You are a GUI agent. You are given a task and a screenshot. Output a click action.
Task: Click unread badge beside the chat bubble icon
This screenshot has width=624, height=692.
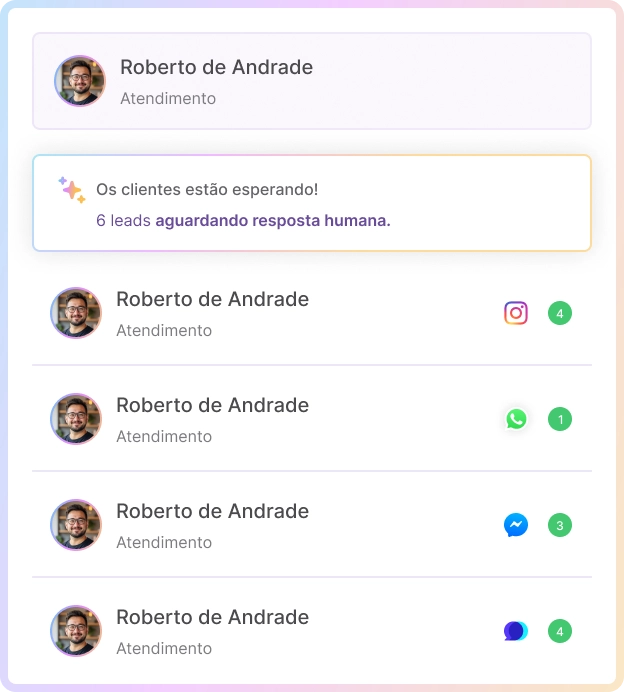point(560,631)
